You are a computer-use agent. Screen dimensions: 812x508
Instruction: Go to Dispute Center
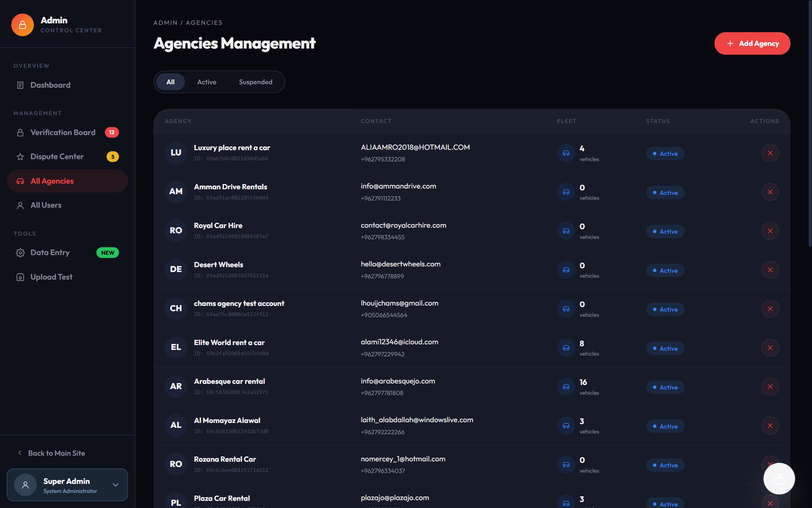(x=67, y=157)
